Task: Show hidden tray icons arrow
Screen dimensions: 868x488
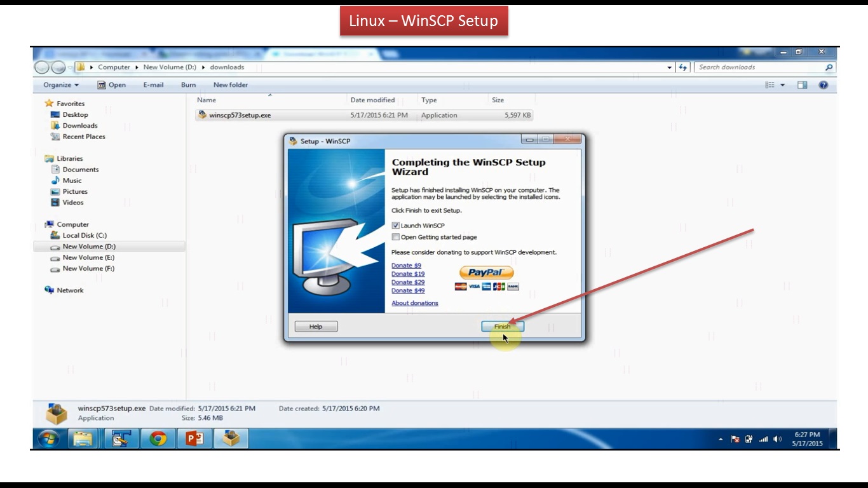Action: [x=721, y=439]
